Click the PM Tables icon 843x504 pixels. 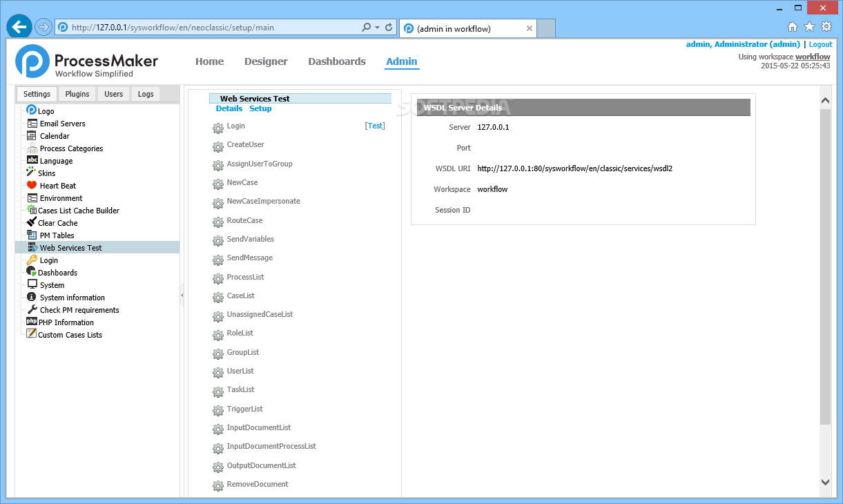(32, 235)
